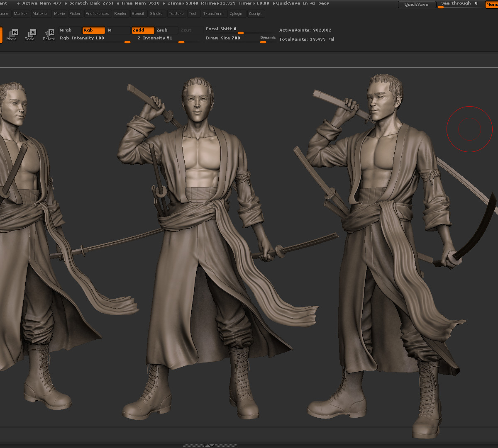This screenshot has width=498, height=448.
Task: Open the Render menu
Action: [x=121, y=14]
